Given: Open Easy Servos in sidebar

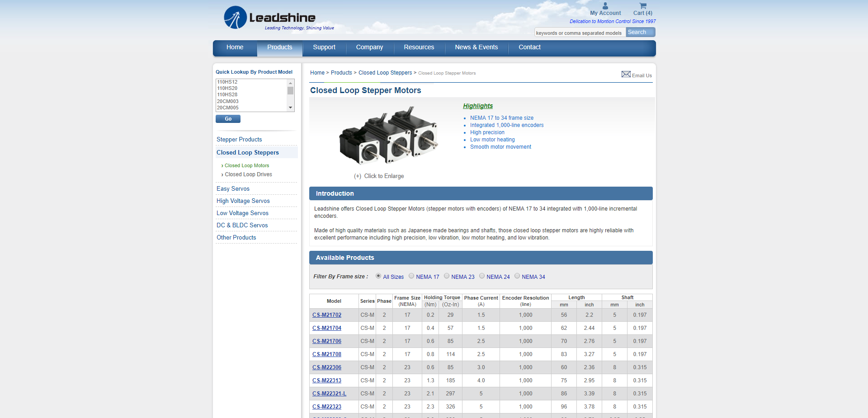Looking at the screenshot, I should pos(233,189).
